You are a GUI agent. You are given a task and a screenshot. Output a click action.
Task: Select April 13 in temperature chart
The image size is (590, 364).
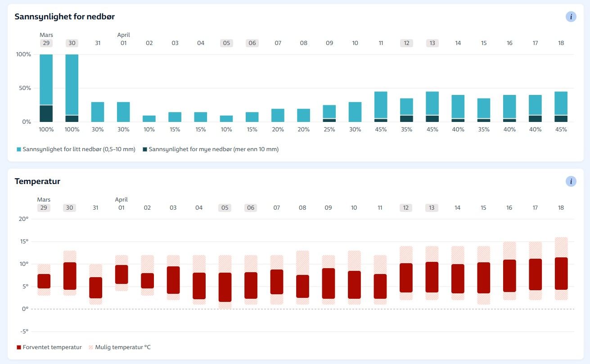pyautogui.click(x=432, y=208)
